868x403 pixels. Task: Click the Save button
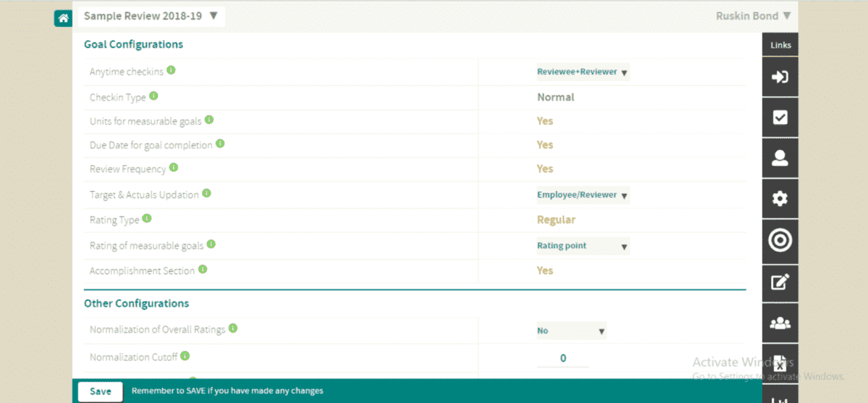100,391
